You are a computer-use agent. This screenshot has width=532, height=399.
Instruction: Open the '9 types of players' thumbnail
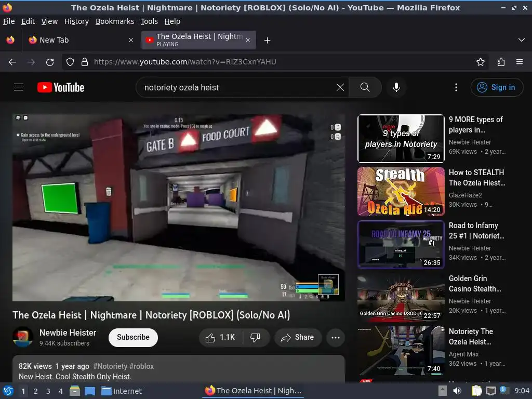(401, 139)
